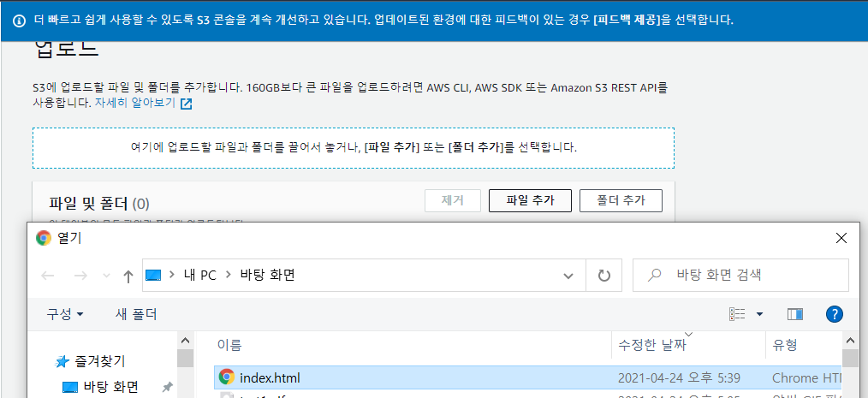Click the file list scroll-up arrow
The width and height of the screenshot is (868, 398).
coord(849,341)
